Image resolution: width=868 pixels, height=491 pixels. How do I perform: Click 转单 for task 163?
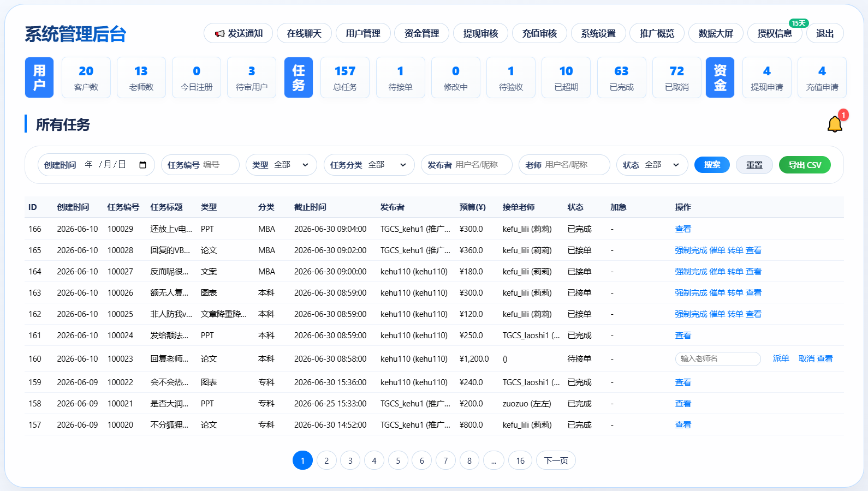pyautogui.click(x=735, y=292)
